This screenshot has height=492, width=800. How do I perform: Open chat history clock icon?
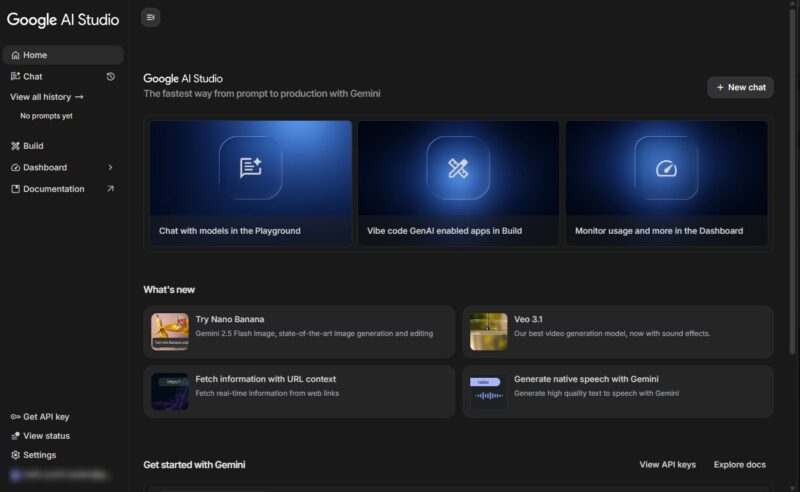110,76
